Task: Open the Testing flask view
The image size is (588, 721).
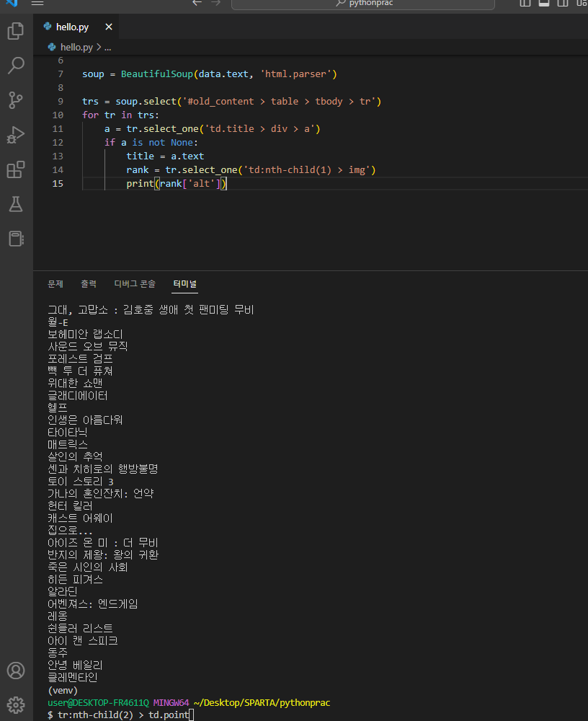Action: pyautogui.click(x=16, y=204)
